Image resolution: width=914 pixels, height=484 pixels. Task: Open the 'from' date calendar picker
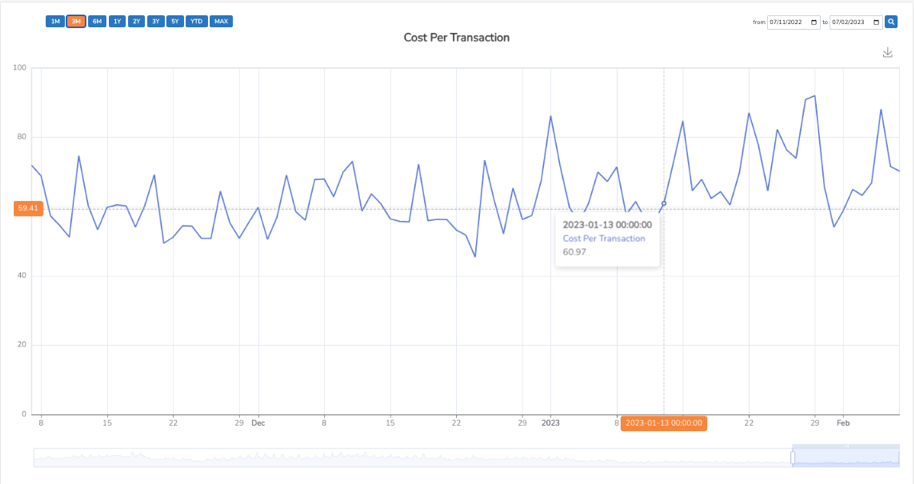(814, 22)
